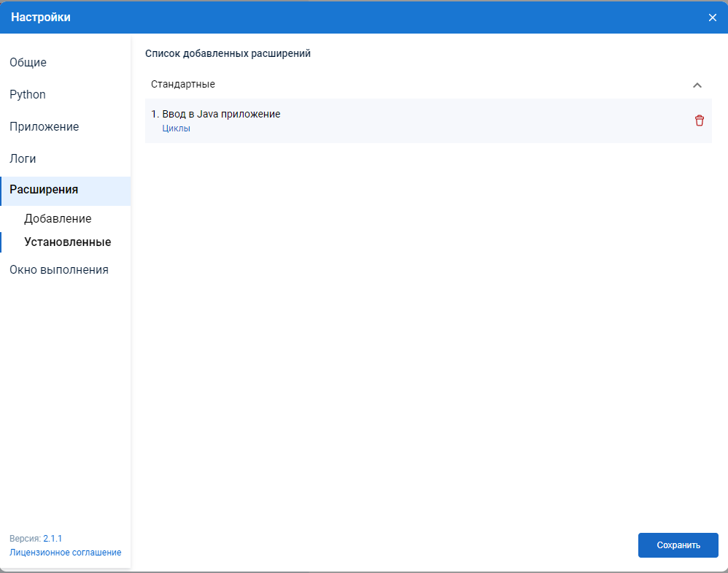Click the version number 2.1.1

53,539
